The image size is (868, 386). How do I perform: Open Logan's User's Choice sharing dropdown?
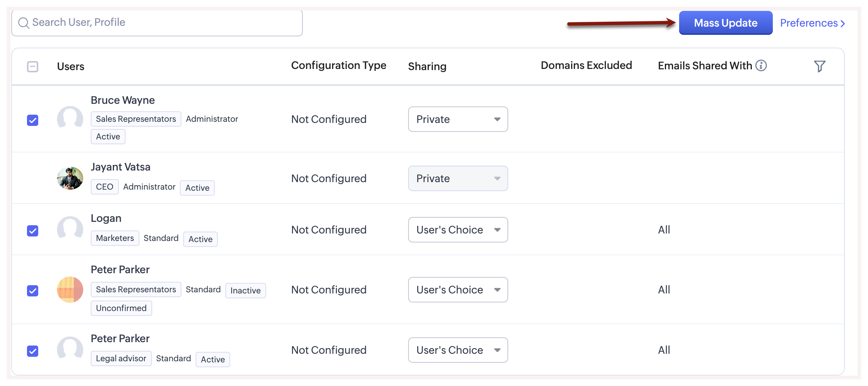458,230
